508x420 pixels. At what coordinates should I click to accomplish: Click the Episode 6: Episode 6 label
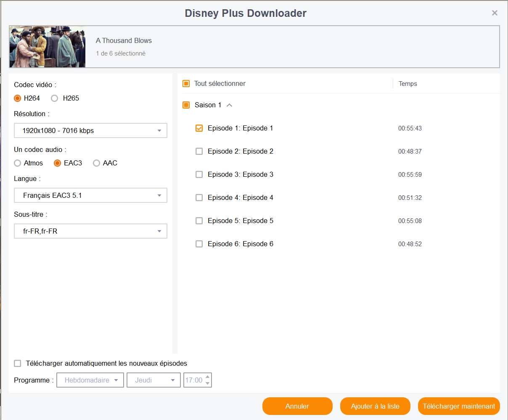tap(241, 244)
